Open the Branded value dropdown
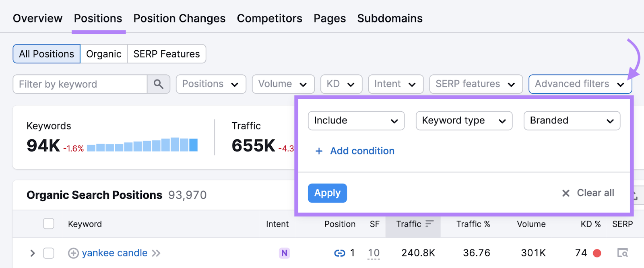Image resolution: width=644 pixels, height=268 pixels. [x=572, y=121]
